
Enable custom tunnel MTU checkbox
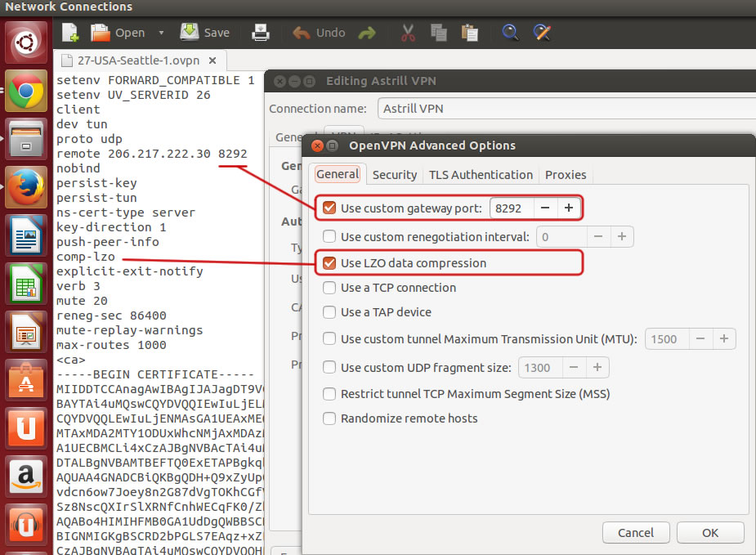pyautogui.click(x=329, y=339)
